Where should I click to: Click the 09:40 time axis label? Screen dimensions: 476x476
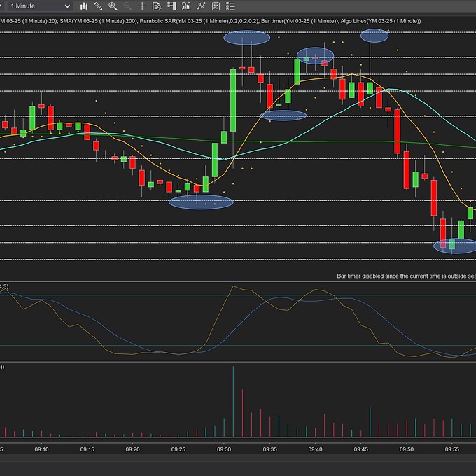tap(316, 449)
